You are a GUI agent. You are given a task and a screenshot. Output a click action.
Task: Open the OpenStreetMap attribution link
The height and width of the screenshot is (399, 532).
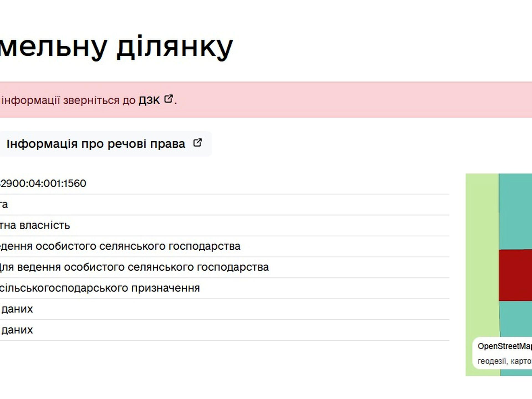click(504, 346)
